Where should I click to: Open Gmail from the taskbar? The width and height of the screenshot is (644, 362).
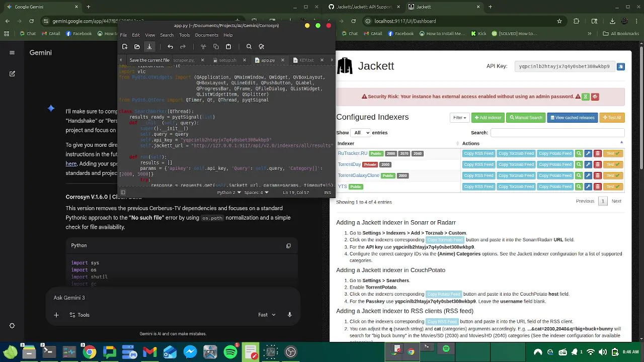click(150, 352)
